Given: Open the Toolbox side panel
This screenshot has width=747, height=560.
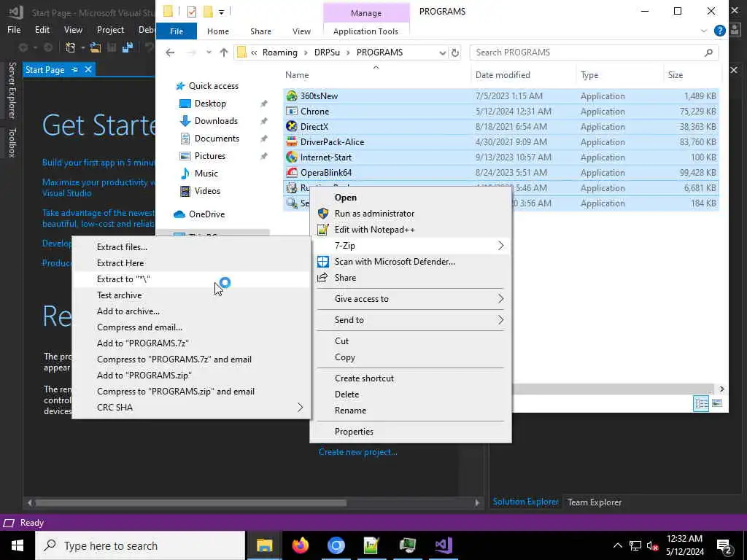Looking at the screenshot, I should [x=12, y=142].
